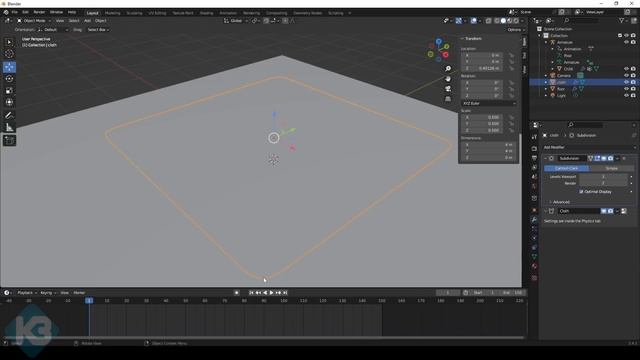Open the Material properties tab

[534, 266]
